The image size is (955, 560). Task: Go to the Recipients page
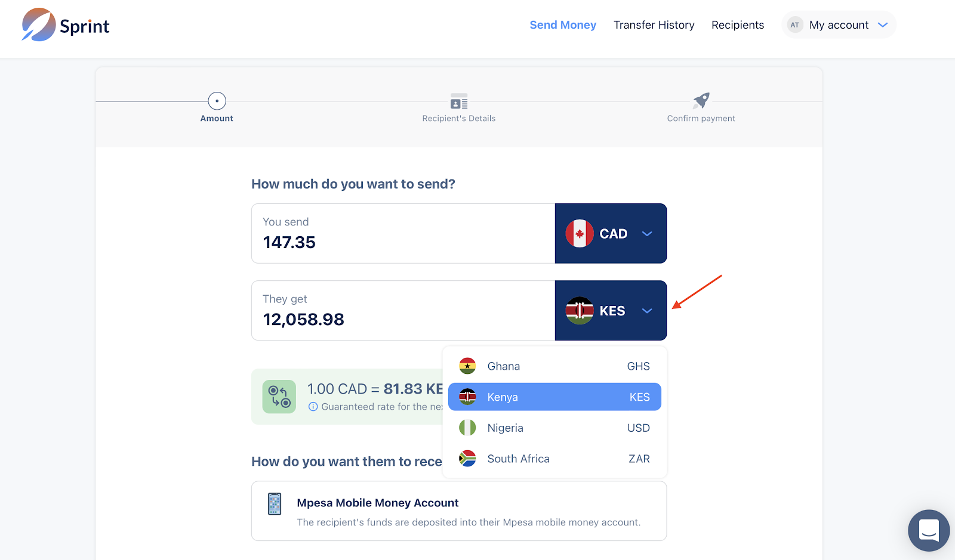tap(737, 25)
